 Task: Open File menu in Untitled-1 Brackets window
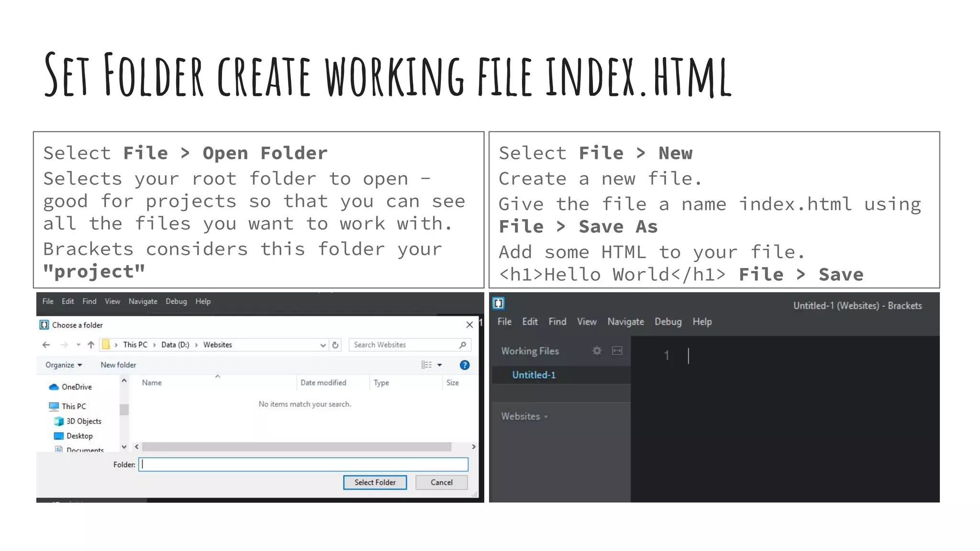pos(504,322)
